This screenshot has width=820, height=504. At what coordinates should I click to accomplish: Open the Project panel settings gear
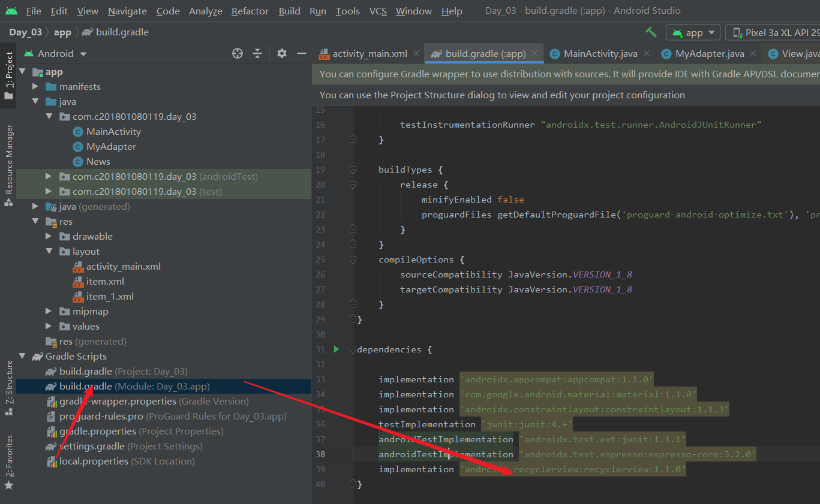pos(282,53)
